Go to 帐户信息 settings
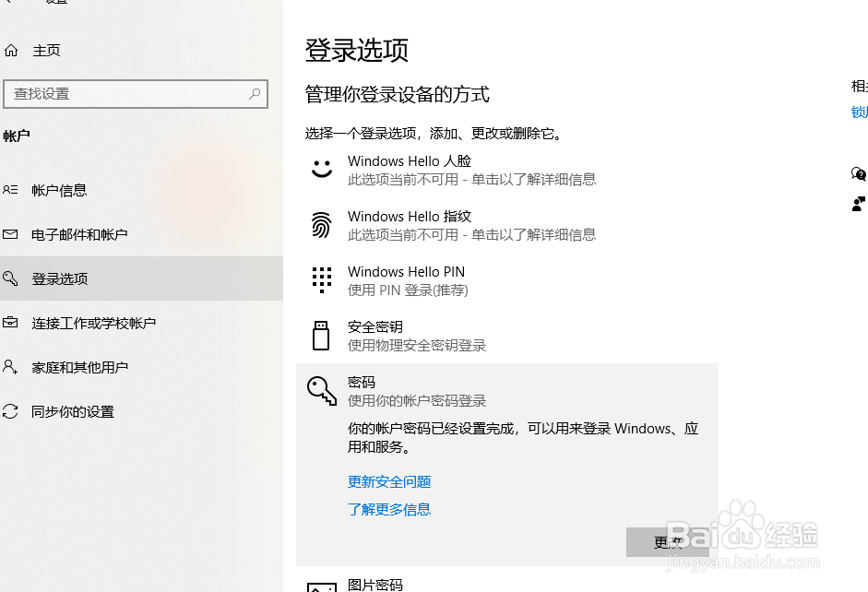This screenshot has width=868, height=592. (x=59, y=190)
